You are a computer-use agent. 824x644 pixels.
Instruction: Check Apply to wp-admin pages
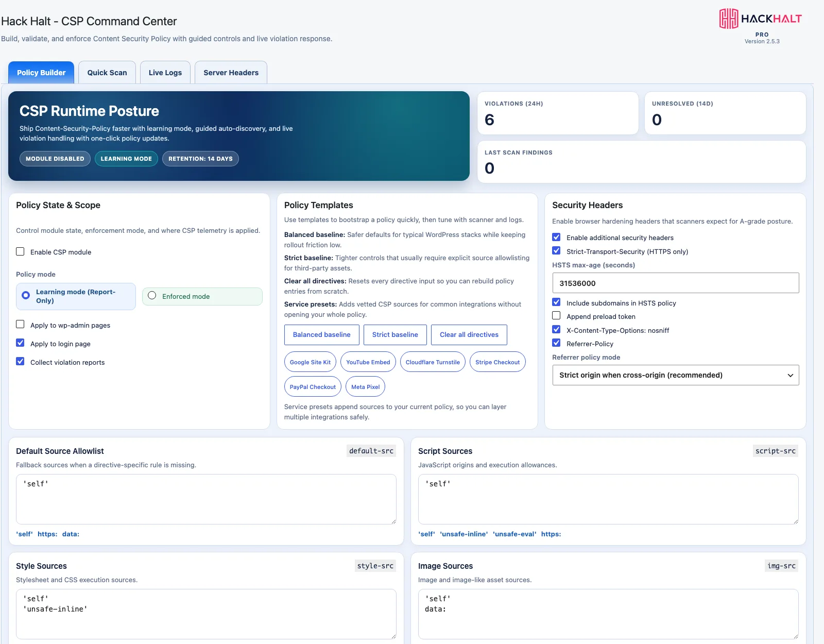[20, 325]
